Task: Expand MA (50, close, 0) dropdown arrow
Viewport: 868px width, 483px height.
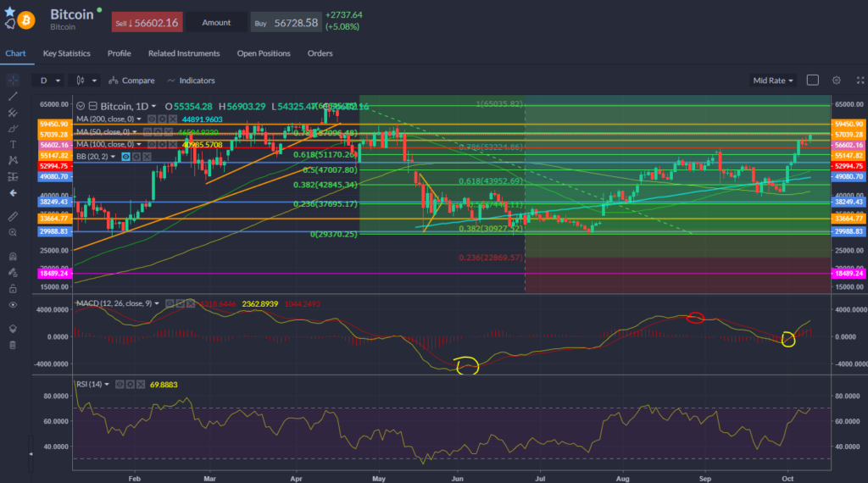Action: [135, 131]
